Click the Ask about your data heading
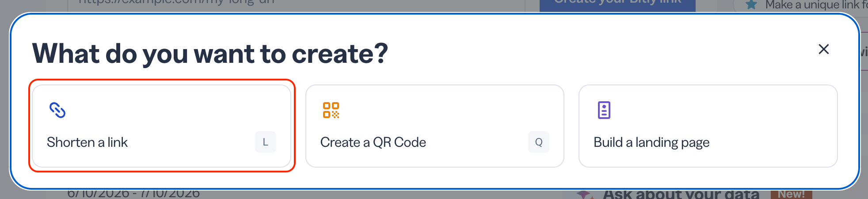Screen dimensions: 868x199 click(681, 194)
